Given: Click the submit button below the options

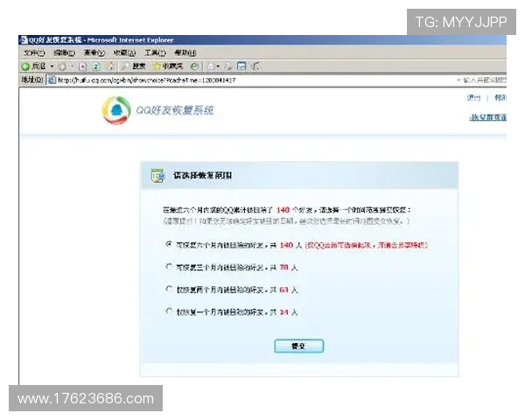Looking at the screenshot, I should click(298, 346).
